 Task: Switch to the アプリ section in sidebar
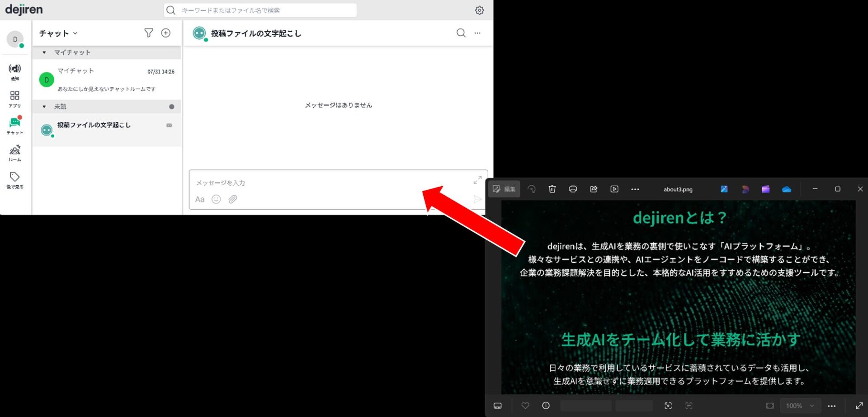click(x=14, y=98)
